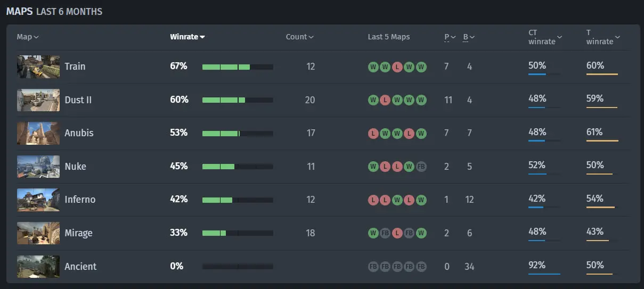Click the Train map thumbnail image

(38, 67)
